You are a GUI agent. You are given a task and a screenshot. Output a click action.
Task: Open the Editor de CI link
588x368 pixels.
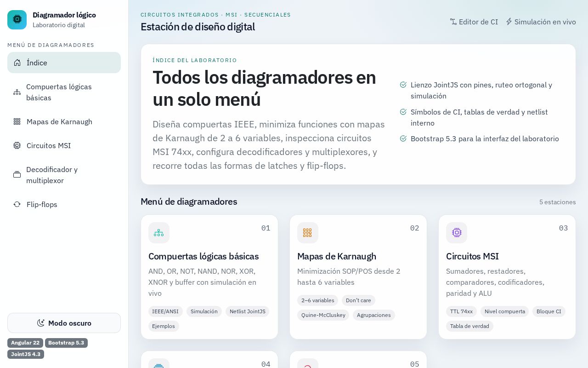(x=474, y=22)
